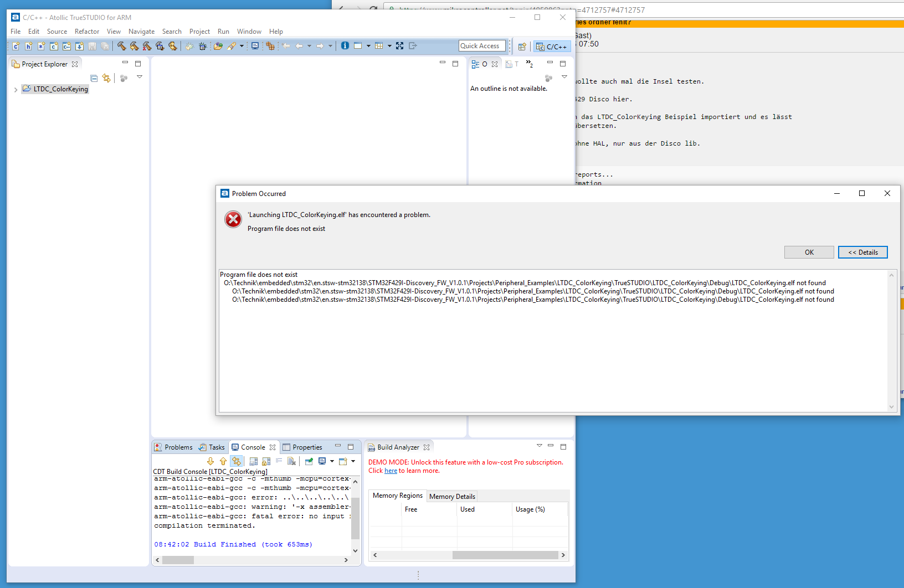Open Project Explorer view menu triangle

point(140,77)
